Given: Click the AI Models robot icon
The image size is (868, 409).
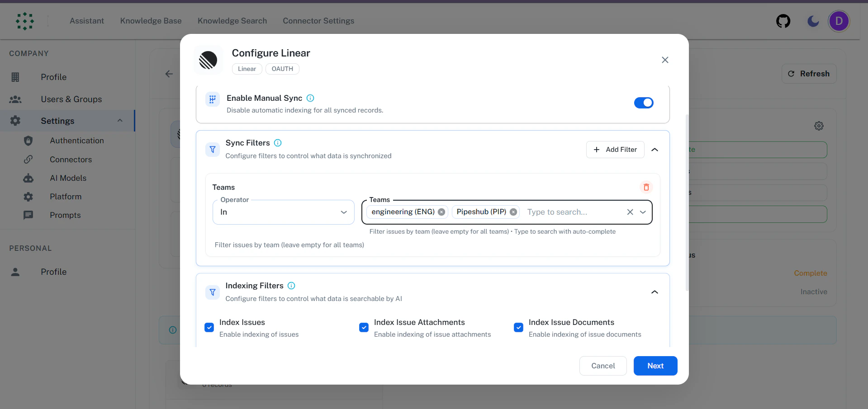Looking at the screenshot, I should [28, 178].
